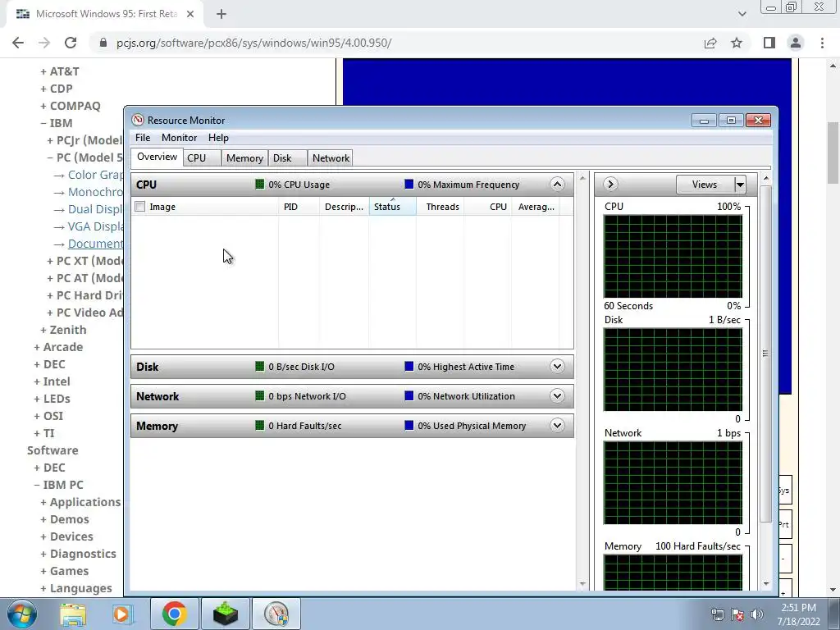Go back in Chrome
Screen dimensions: 840x630
tap(18, 43)
